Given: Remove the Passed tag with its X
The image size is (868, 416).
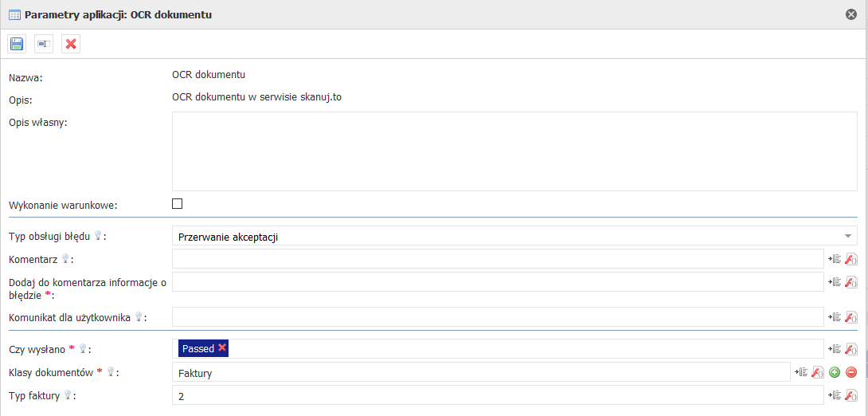Looking at the screenshot, I should (x=222, y=348).
